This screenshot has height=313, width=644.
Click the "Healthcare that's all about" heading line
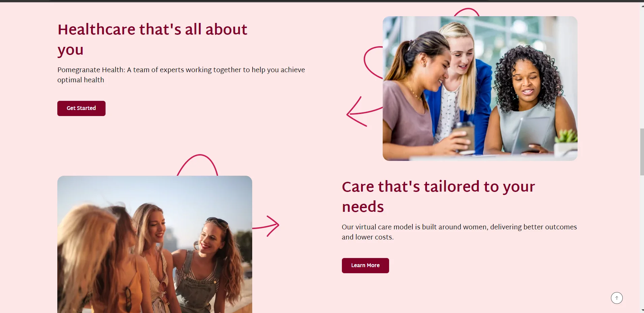152,30
